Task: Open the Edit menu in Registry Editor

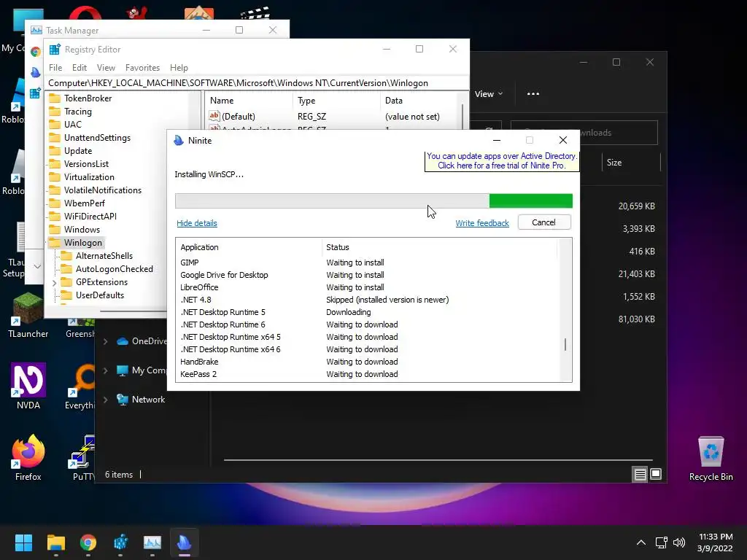Action: tap(79, 68)
